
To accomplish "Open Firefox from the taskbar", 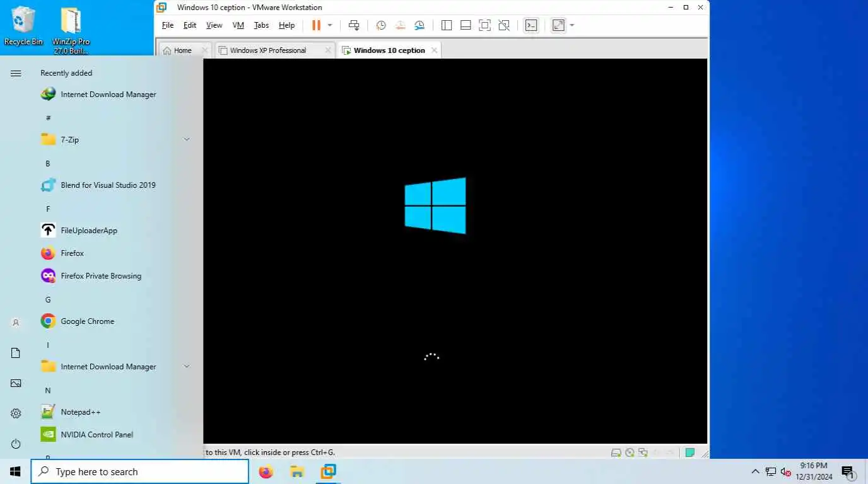I will pos(266,471).
